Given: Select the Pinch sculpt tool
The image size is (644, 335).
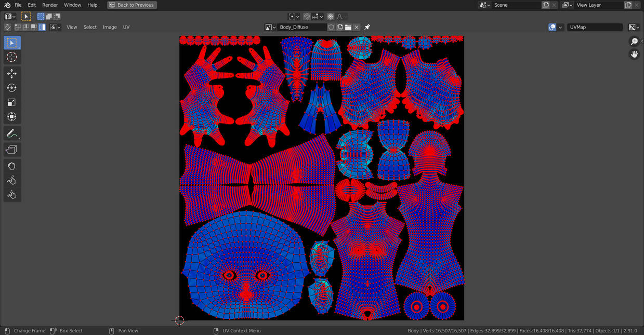Looking at the screenshot, I should pyautogui.click(x=12, y=195).
